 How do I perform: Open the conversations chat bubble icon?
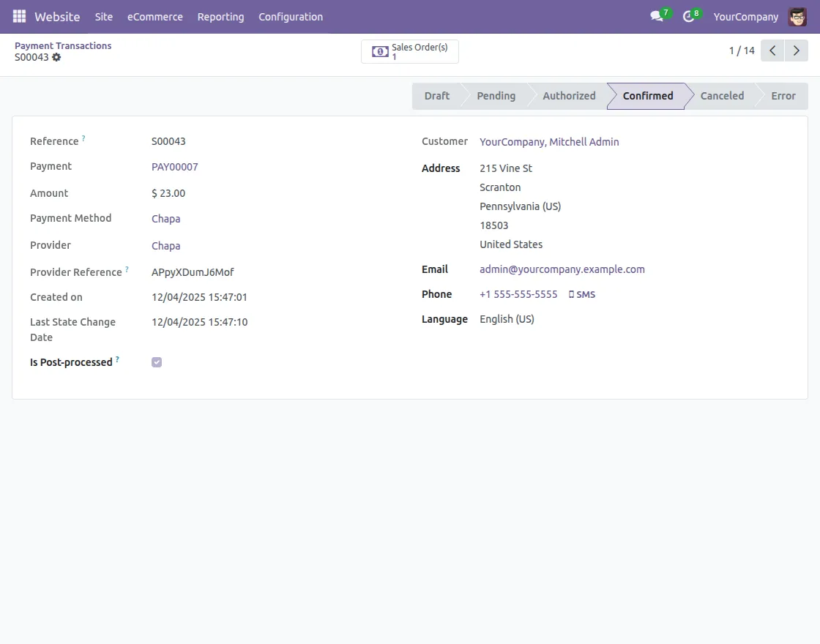point(655,16)
